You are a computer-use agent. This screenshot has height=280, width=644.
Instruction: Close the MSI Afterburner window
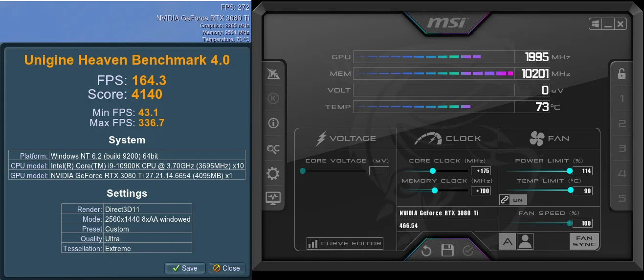pyautogui.click(x=620, y=23)
